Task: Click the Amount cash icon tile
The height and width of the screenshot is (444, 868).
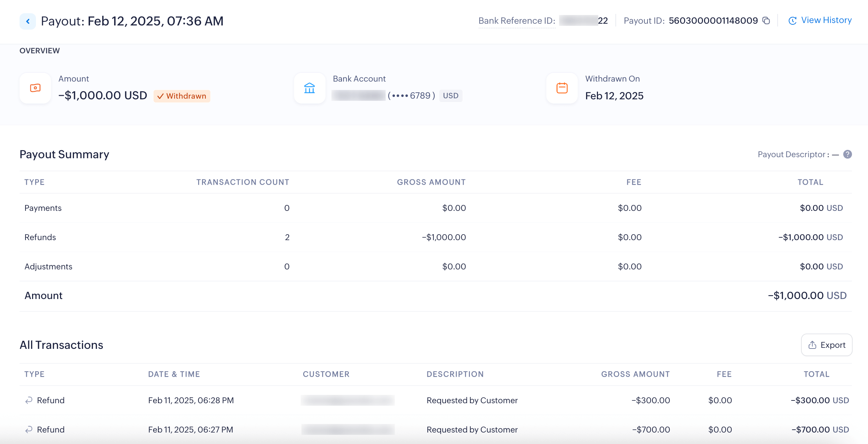Action: tap(35, 88)
